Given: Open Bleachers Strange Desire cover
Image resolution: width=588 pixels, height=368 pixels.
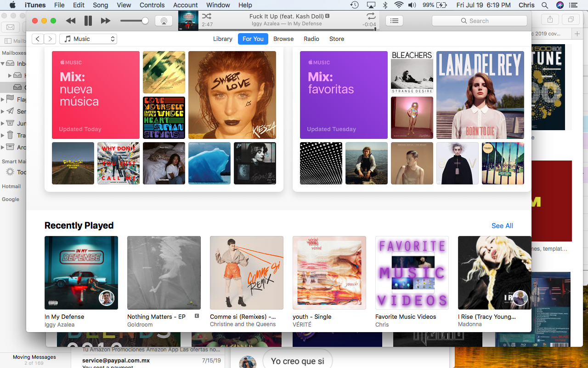Looking at the screenshot, I should tap(412, 72).
